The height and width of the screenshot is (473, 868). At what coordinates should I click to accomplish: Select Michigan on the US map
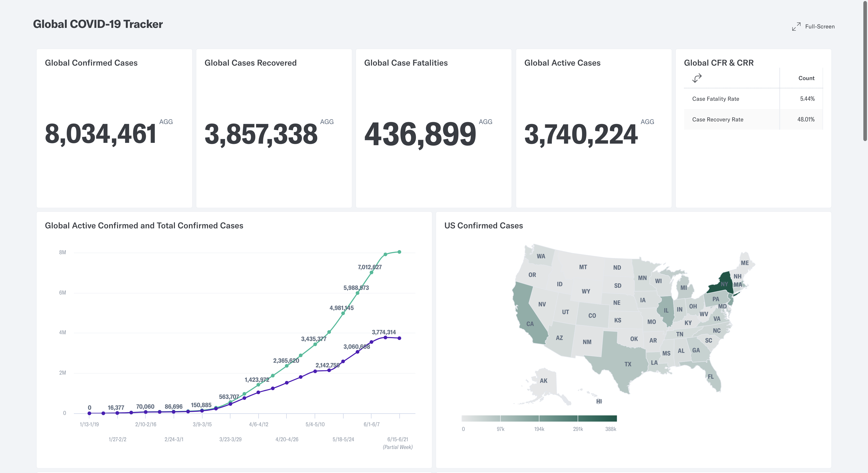(x=684, y=288)
